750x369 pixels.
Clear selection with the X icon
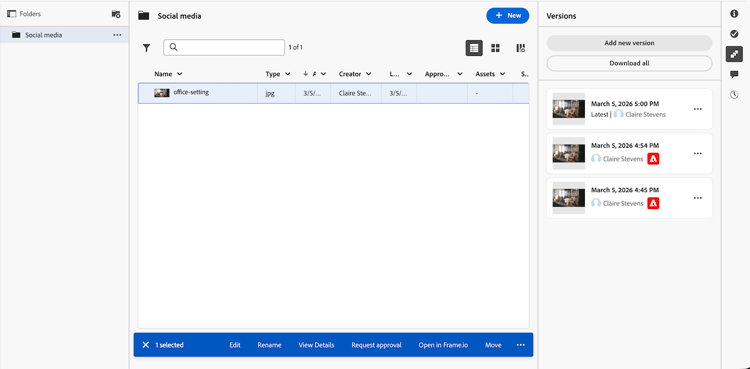point(146,345)
